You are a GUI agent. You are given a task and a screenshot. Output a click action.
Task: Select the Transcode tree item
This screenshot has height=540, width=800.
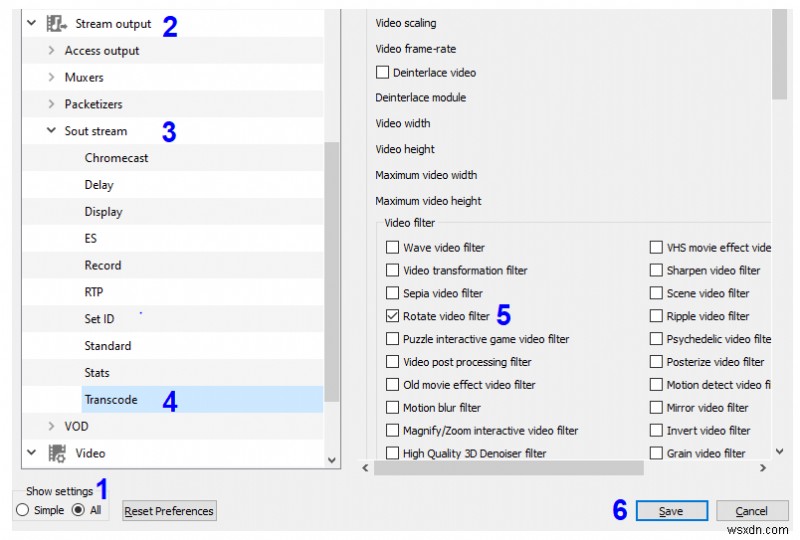coord(111,400)
